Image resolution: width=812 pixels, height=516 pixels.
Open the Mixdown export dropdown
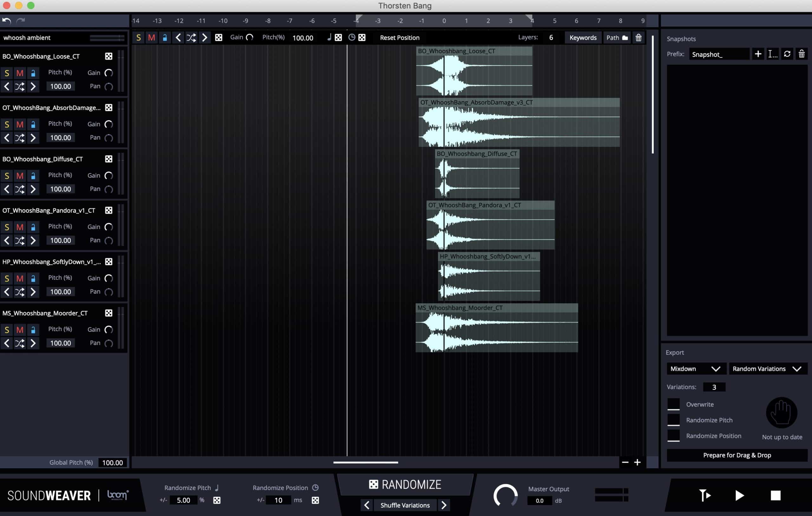tap(696, 369)
